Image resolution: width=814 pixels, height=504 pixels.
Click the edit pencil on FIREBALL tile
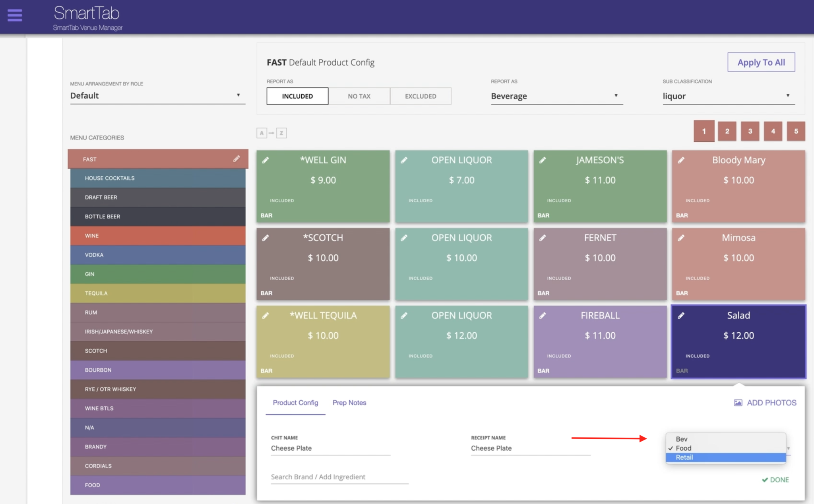click(x=543, y=316)
